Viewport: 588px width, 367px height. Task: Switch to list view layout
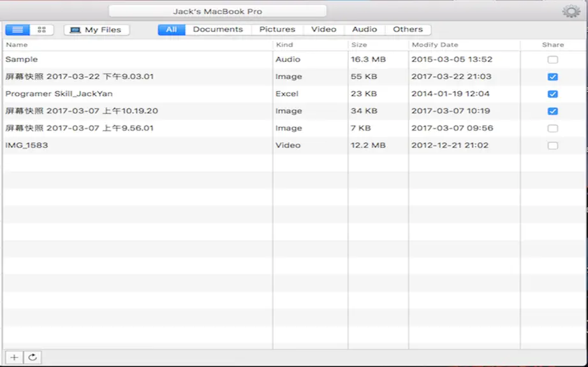(18, 29)
